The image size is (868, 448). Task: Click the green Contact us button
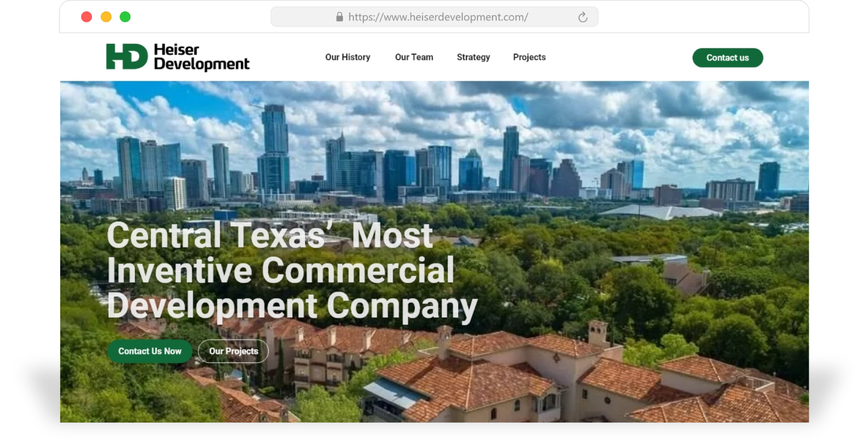pos(728,58)
